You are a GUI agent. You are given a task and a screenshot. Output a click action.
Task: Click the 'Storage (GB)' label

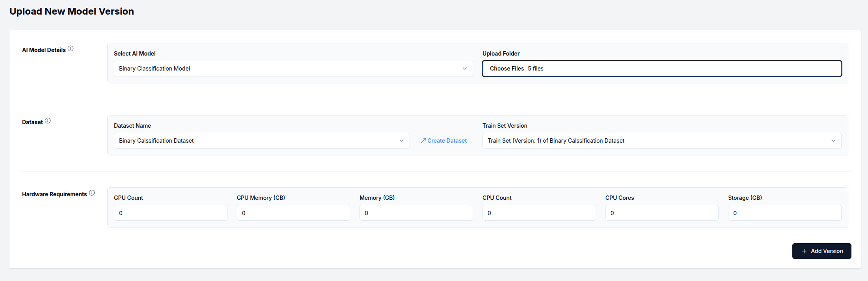[x=745, y=198]
